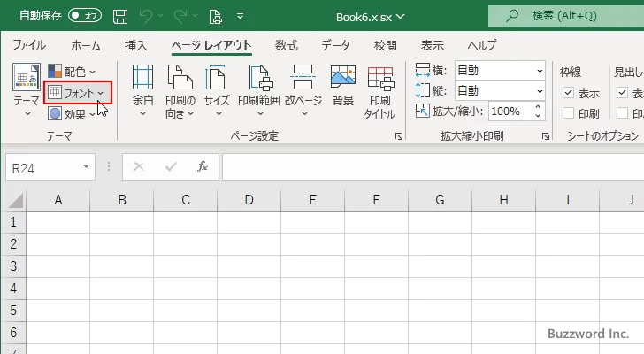Toggle 見出し 印刷 headings print checkbox
This screenshot has height=354, width=644.
pos(623,113)
